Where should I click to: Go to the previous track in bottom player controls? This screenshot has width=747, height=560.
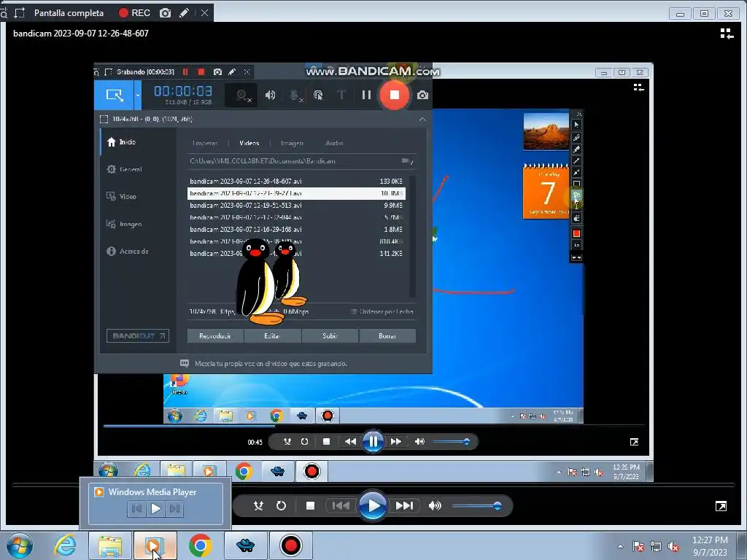coord(341,506)
